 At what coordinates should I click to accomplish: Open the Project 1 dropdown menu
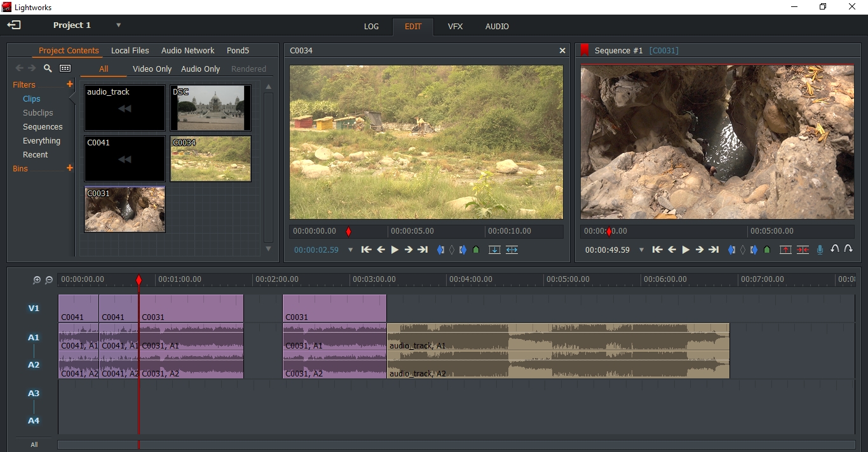pyautogui.click(x=118, y=25)
